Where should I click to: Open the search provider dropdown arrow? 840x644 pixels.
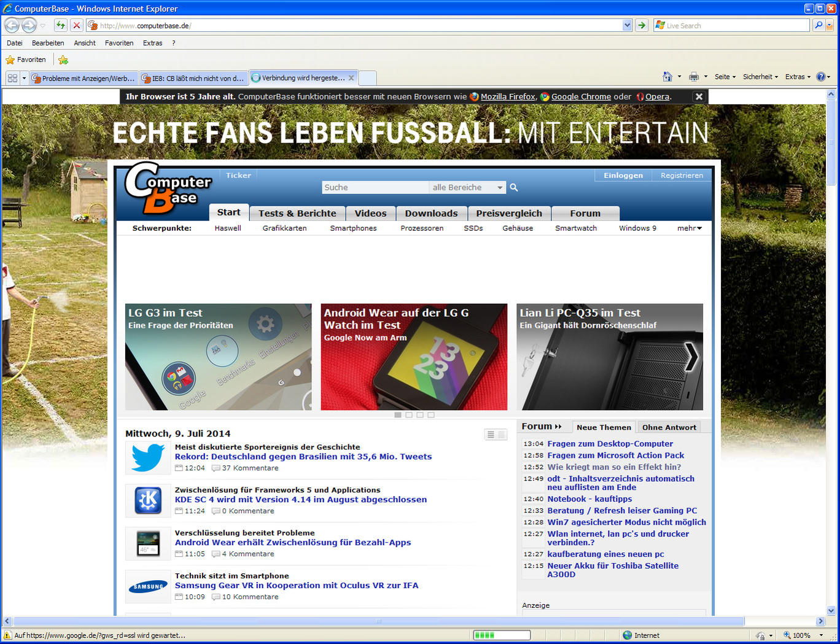click(830, 25)
